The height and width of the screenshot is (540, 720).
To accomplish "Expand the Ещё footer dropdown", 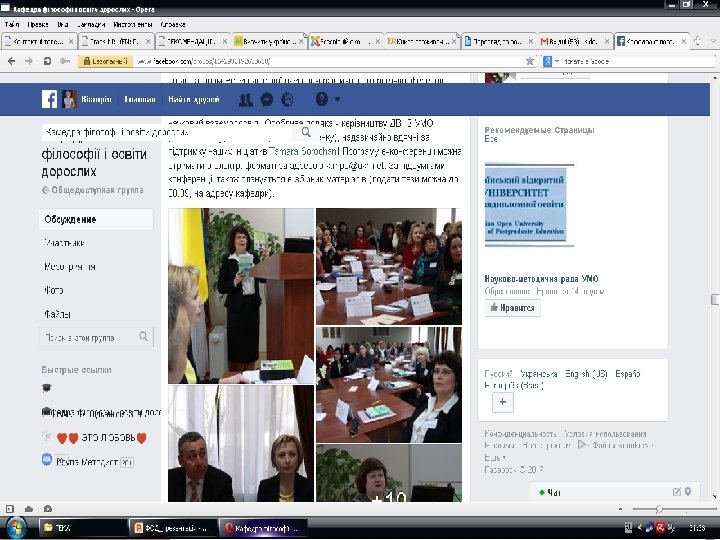I will pos(495,457).
